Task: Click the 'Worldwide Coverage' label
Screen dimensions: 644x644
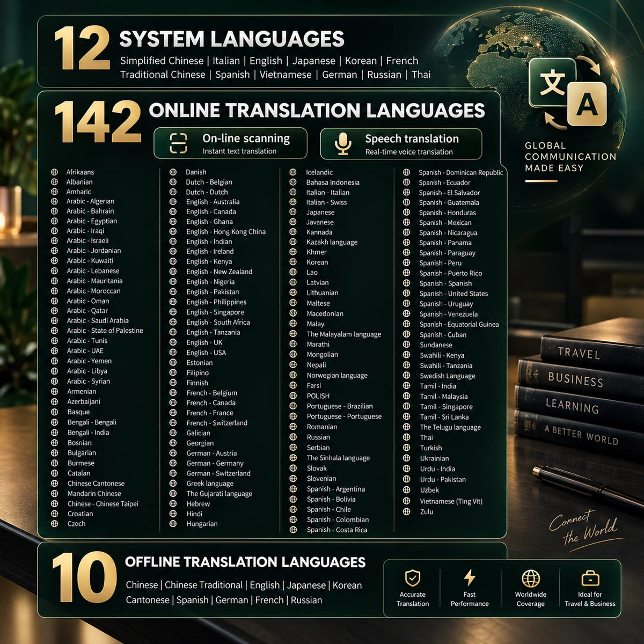Action: coord(531,599)
